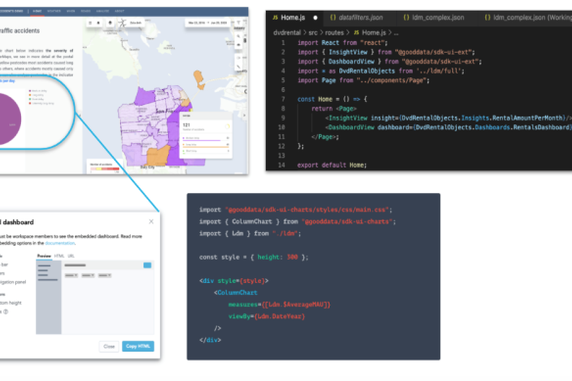
Task: Select the src breadcrumb segment
Action: pyautogui.click(x=313, y=33)
